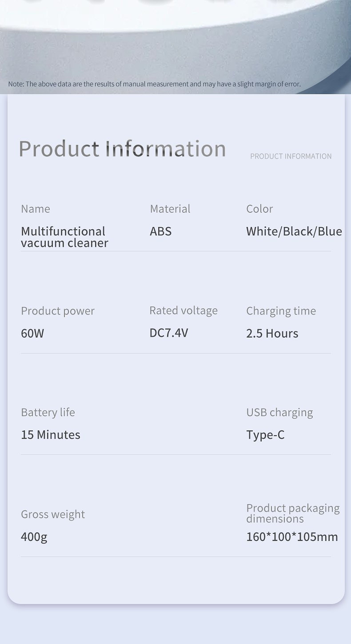Select the DC7.4V voltage value
This screenshot has width=351, height=644.
coord(168,333)
